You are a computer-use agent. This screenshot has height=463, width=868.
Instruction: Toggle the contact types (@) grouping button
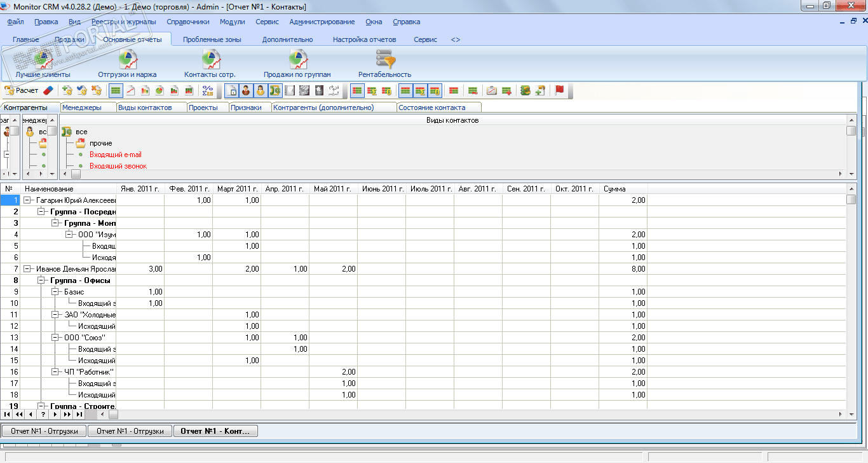click(275, 91)
